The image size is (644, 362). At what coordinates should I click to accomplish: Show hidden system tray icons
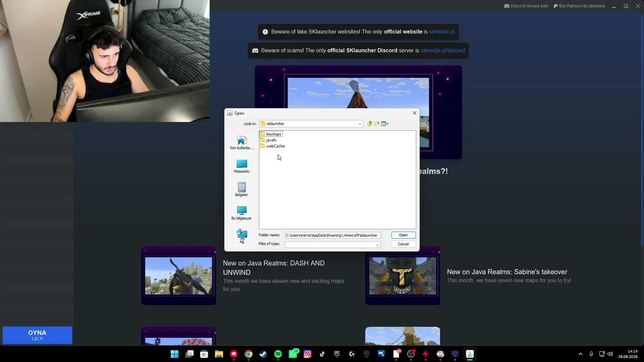click(581, 354)
